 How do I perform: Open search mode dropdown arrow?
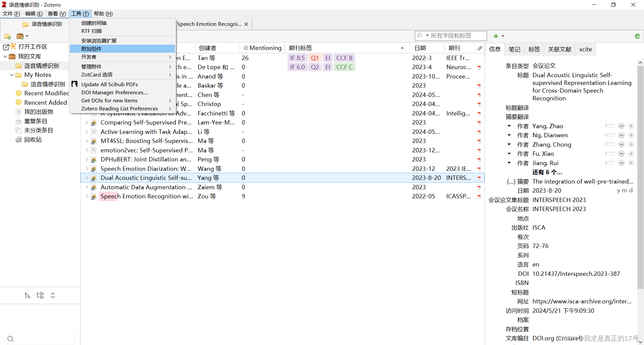427,36
